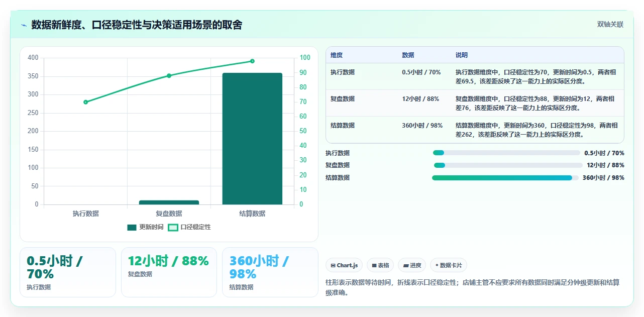This screenshot has width=644, height=317.
Task: Click the icon in the 进度 chip
Action: [x=406, y=265]
